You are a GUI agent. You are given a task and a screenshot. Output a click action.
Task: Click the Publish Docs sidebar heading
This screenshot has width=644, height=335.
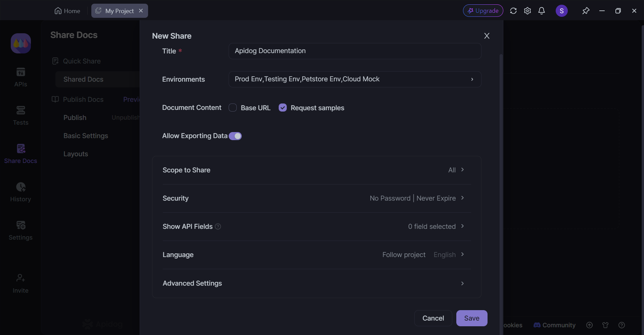tap(83, 99)
